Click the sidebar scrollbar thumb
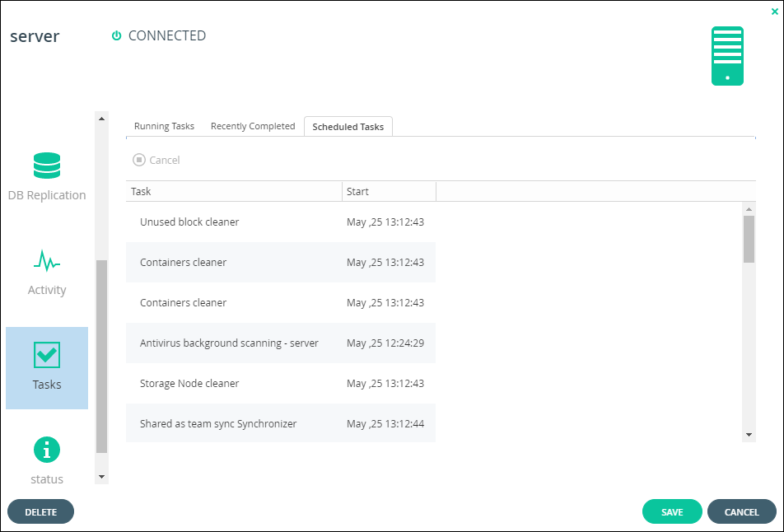The width and height of the screenshot is (784, 532). coord(101,356)
